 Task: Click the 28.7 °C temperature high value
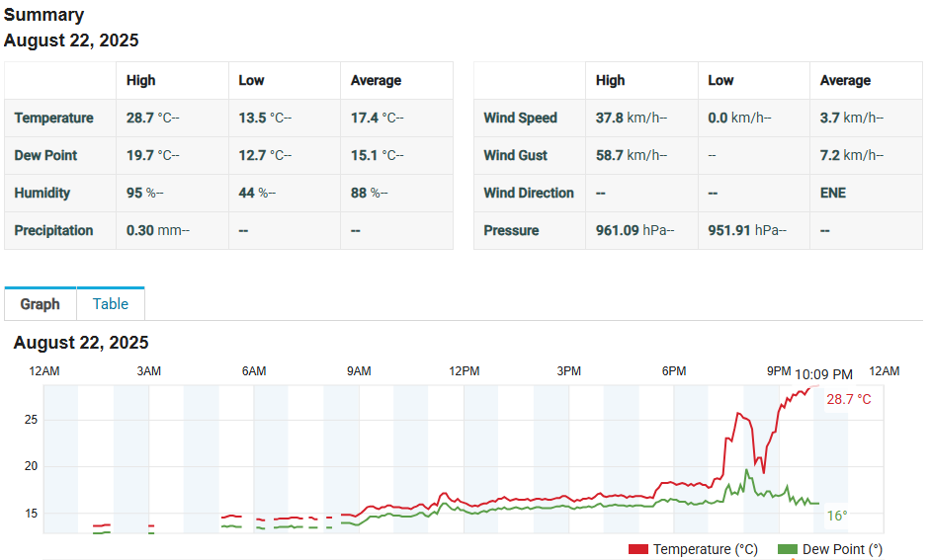click(x=152, y=118)
